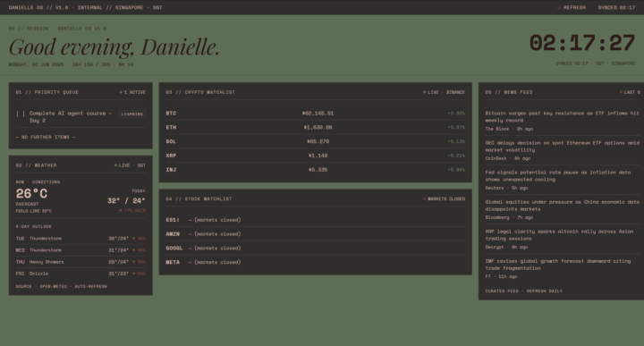Click the red MARKETS CLOSED status indicator
644x346 pixels.
pyautogui.click(x=445, y=199)
